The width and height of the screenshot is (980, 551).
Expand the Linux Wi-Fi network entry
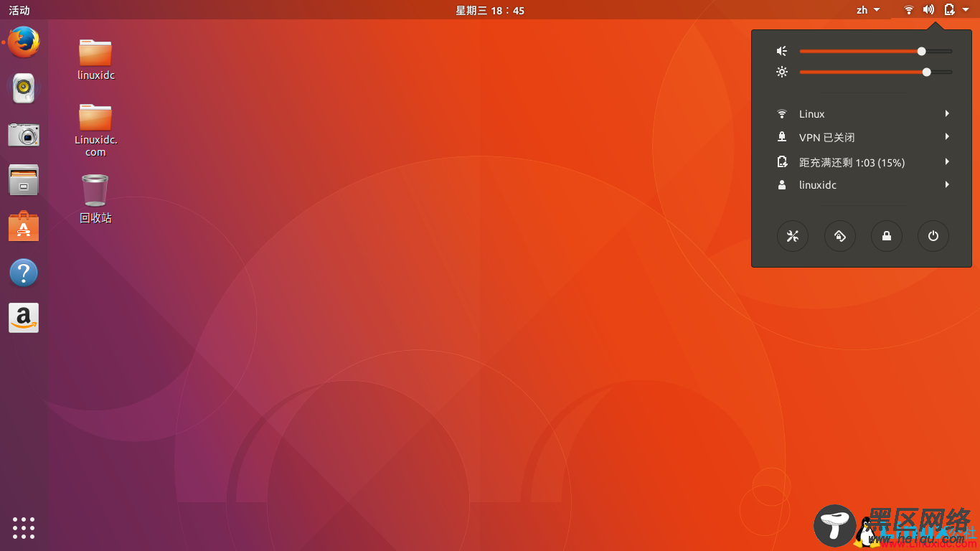click(862, 114)
